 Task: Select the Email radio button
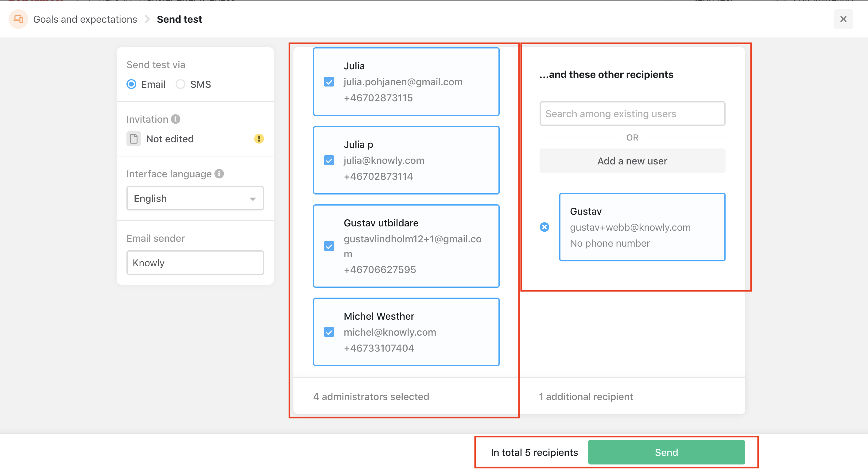[131, 84]
